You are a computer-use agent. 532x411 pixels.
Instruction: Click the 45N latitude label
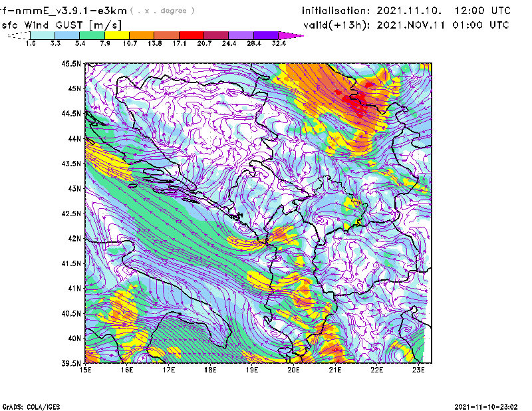(x=74, y=88)
